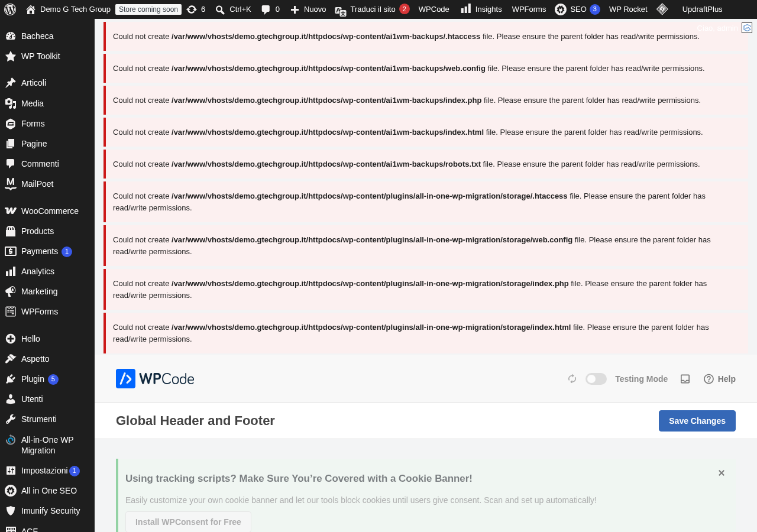Click the admin avatar icon

(x=747, y=28)
